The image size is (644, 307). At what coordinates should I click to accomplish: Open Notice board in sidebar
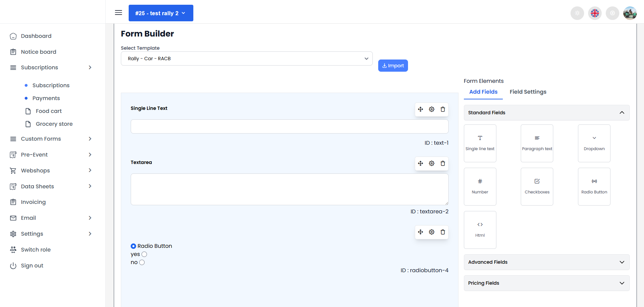click(39, 52)
